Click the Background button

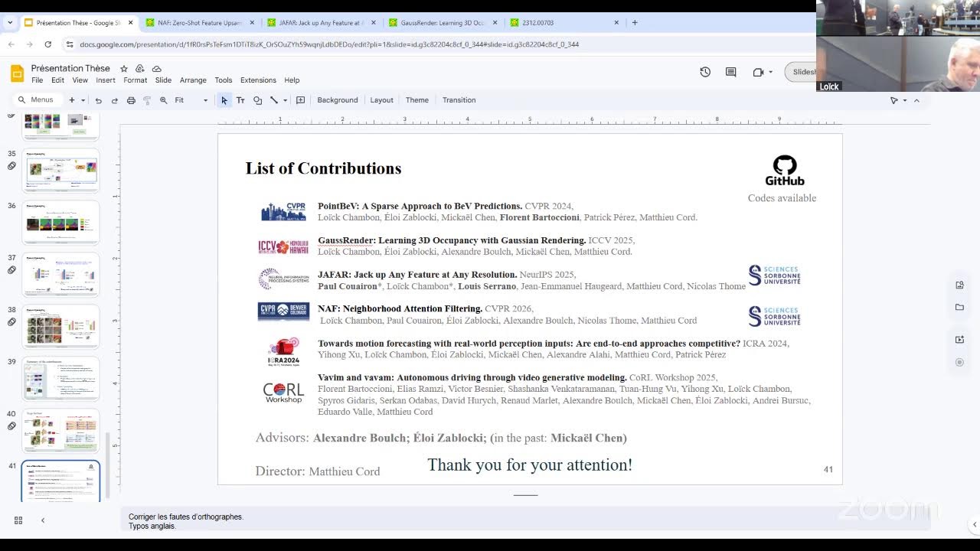tap(338, 100)
